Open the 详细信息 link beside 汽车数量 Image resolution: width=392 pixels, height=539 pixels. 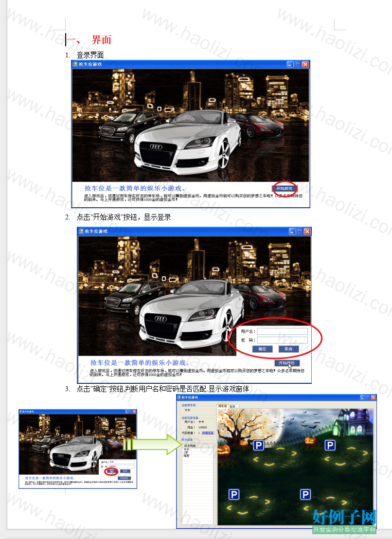click(x=208, y=433)
